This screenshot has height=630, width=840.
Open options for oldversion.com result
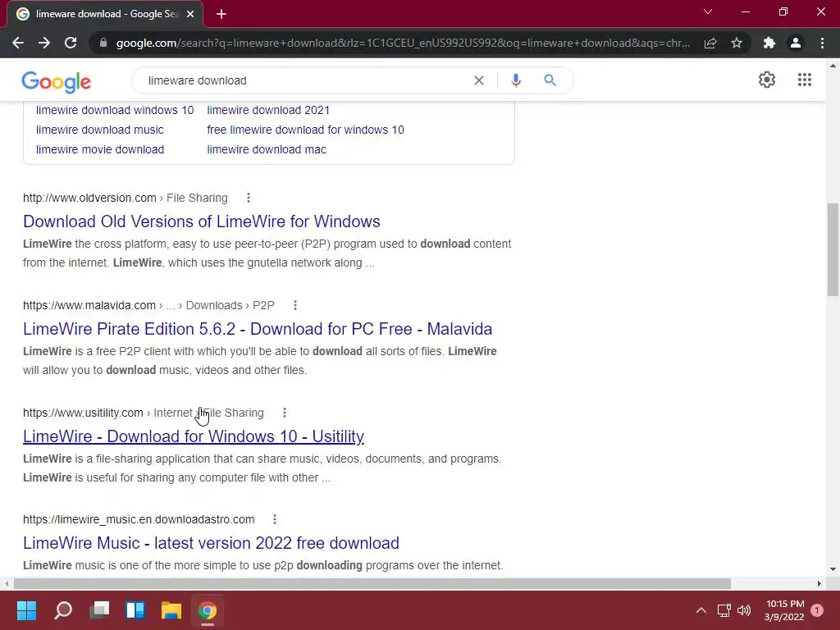tap(248, 198)
